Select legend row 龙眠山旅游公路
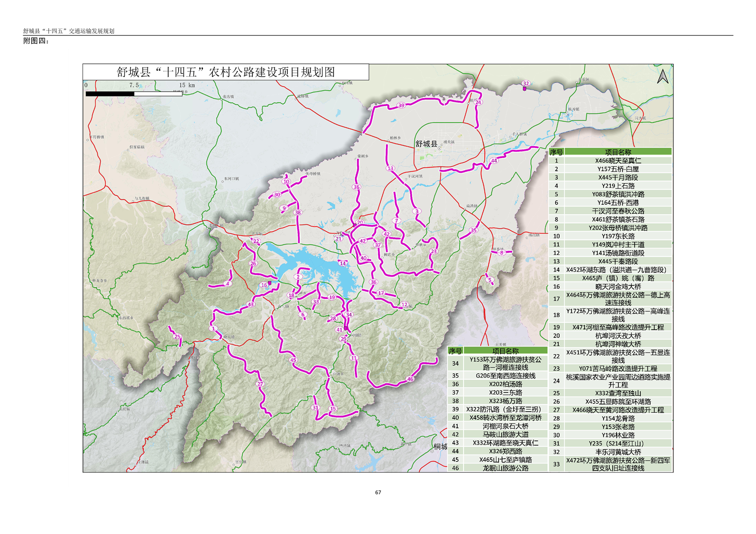Image resolution: width=756 pixels, height=534 pixels. point(497,468)
